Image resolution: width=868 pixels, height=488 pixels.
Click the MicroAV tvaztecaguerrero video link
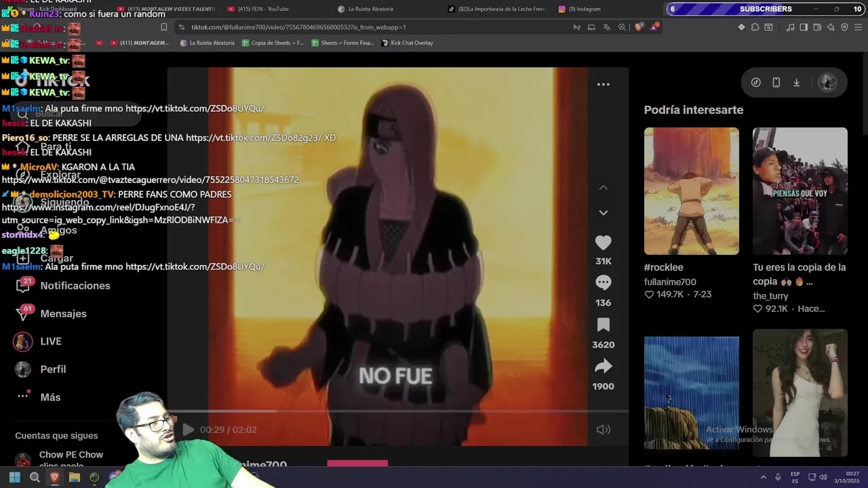[x=150, y=180]
